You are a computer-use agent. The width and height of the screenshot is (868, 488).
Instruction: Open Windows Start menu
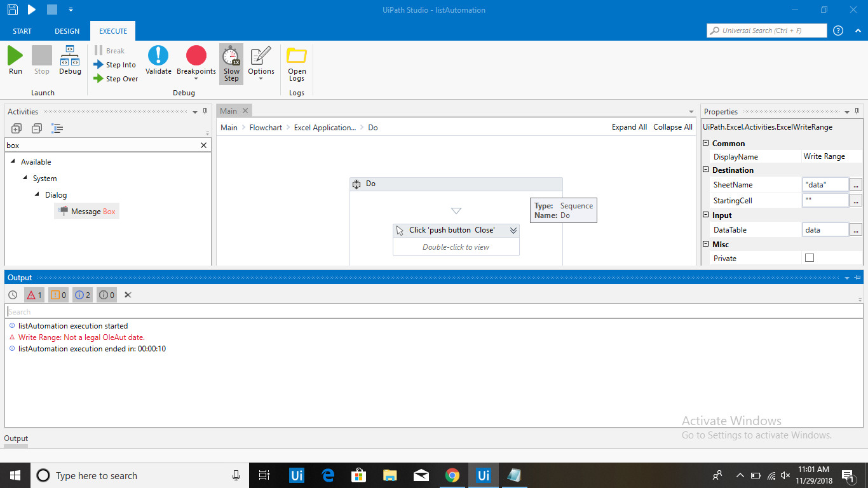15,475
